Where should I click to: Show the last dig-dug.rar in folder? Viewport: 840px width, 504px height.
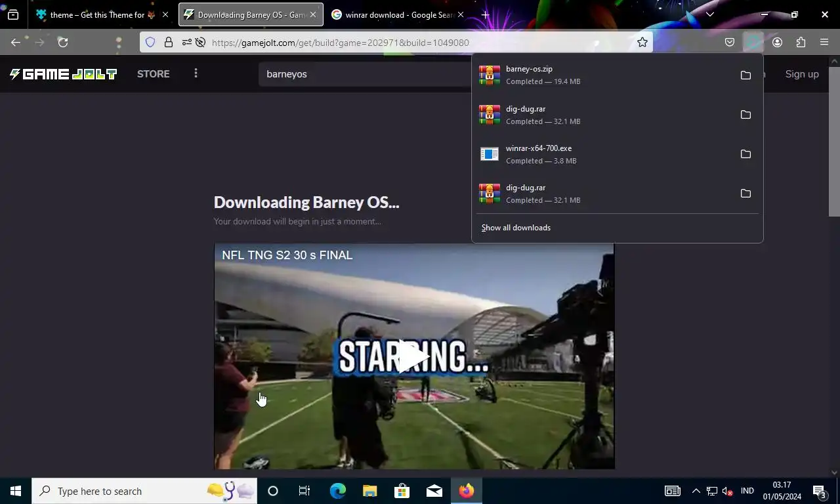[x=745, y=194]
